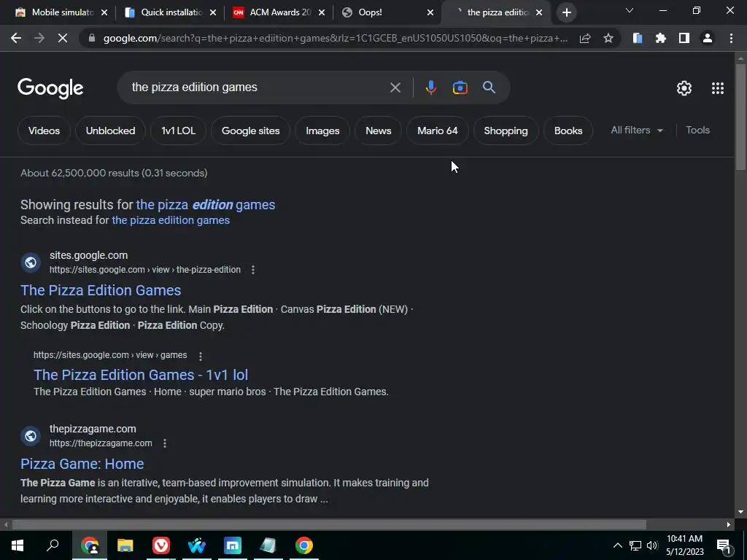
Task: Open more options for thepizzagame.com result
Action: point(165,443)
